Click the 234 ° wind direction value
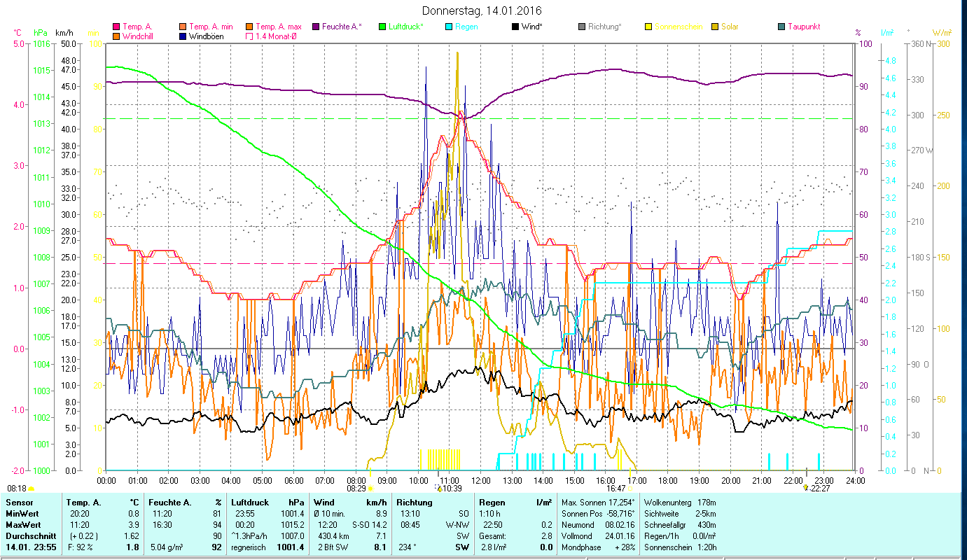The image size is (967, 560). (408, 547)
